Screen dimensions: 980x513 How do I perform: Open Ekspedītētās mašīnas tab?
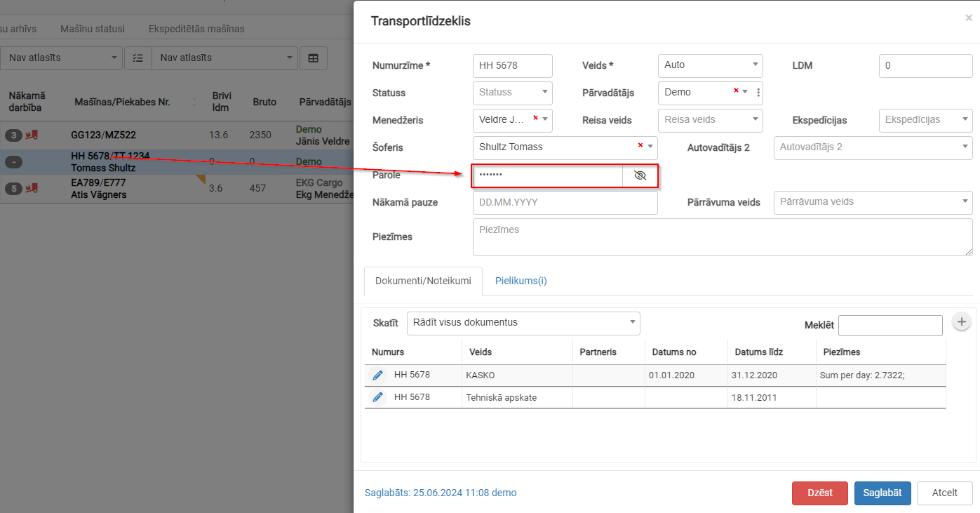pyautogui.click(x=196, y=29)
